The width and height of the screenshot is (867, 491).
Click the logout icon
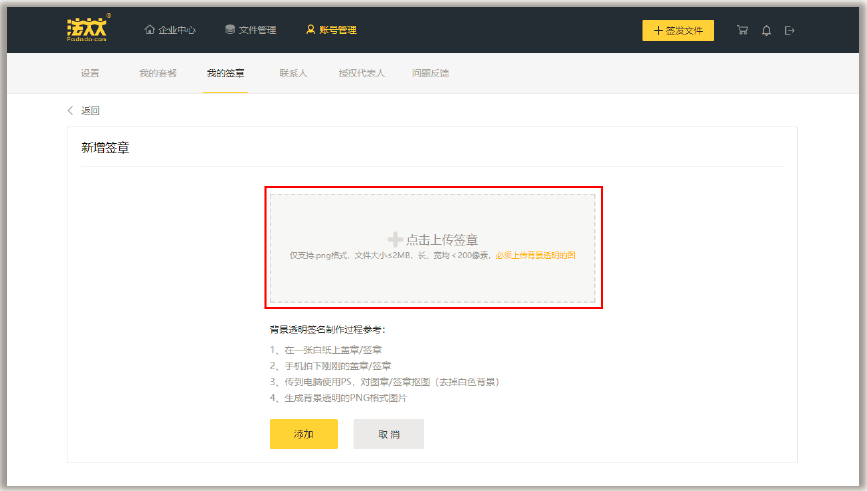[x=790, y=30]
